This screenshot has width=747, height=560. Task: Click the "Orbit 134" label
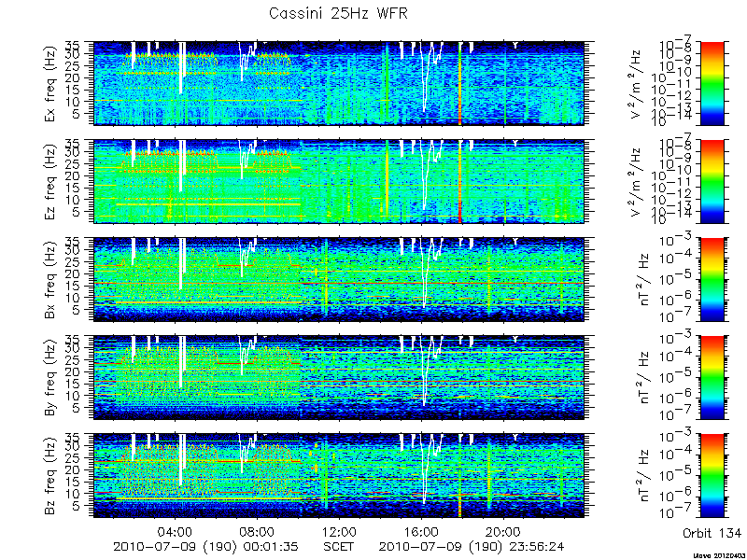coord(712,532)
